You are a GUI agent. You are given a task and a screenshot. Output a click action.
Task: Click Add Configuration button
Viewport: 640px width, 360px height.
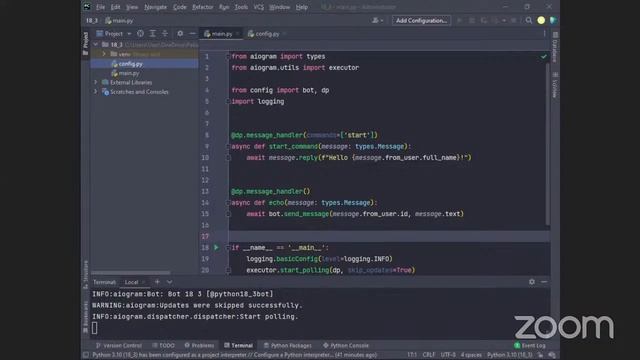(x=421, y=20)
